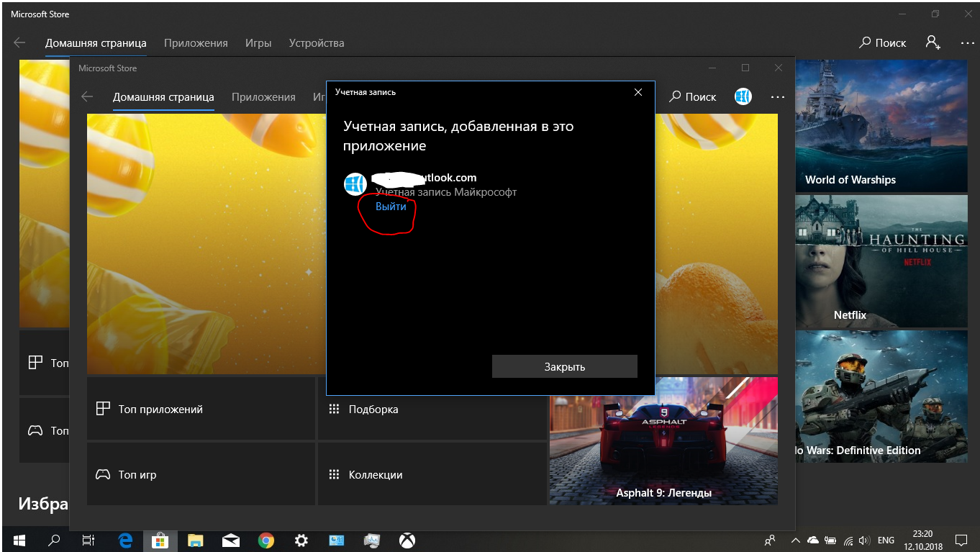This screenshot has height=552, width=980.
Task: Click Поиск in background Store window
Action: tap(883, 42)
